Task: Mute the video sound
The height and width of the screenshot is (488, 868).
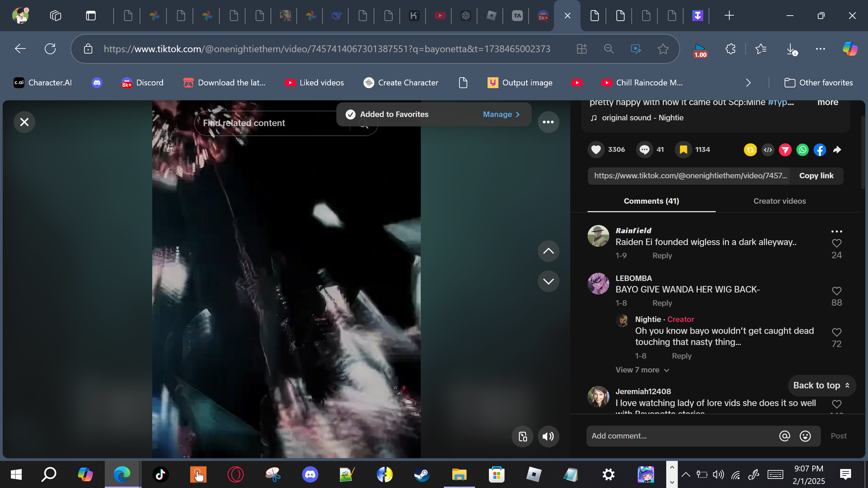Action: [548, 436]
